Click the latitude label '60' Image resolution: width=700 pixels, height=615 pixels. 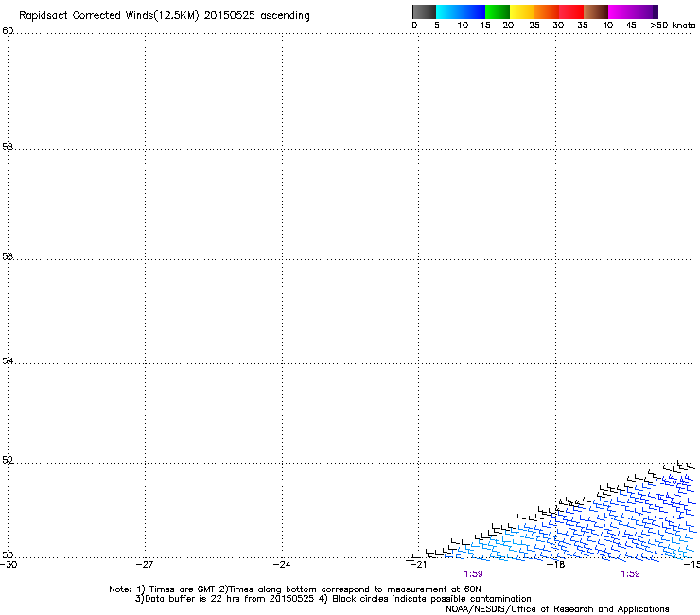coord(8,31)
